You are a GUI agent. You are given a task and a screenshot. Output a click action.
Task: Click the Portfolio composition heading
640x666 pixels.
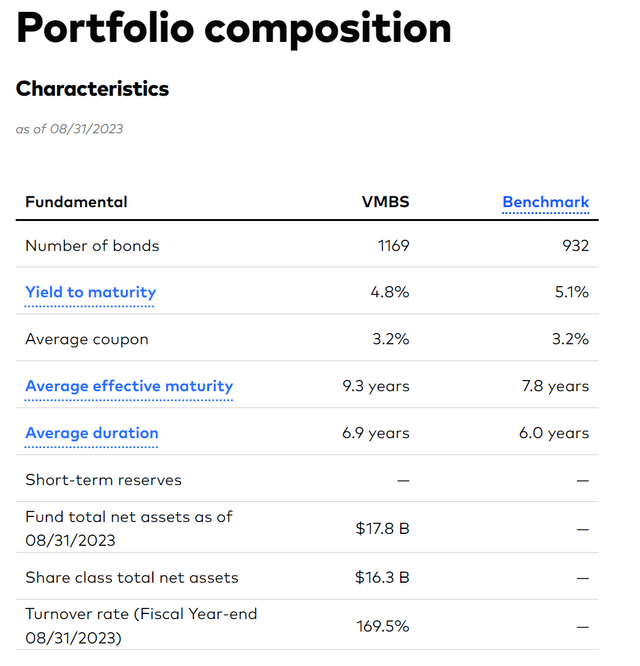tap(234, 30)
